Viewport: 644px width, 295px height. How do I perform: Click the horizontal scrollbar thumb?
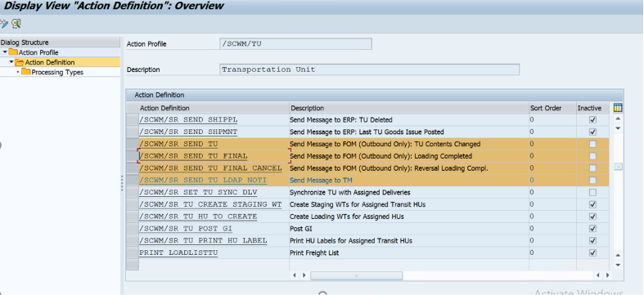click(x=357, y=275)
